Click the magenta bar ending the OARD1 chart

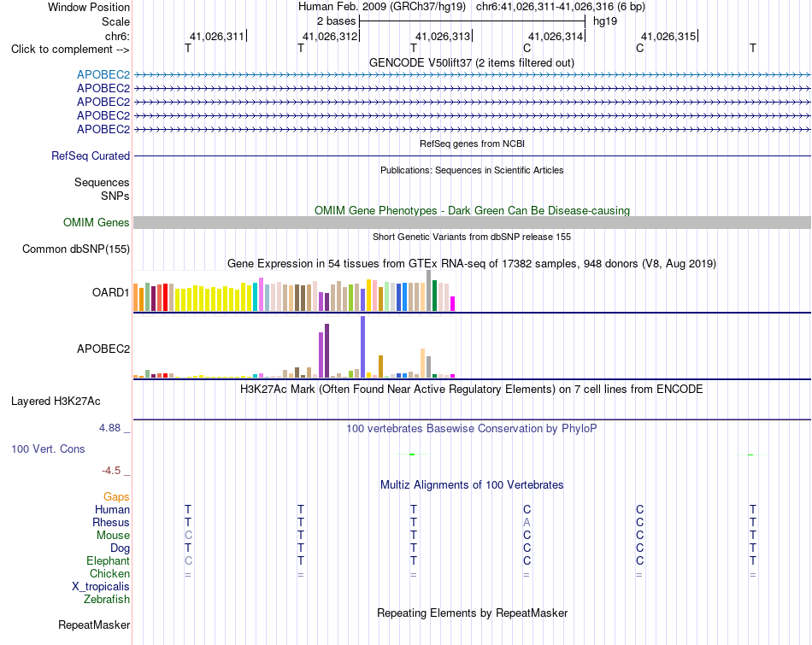click(453, 303)
